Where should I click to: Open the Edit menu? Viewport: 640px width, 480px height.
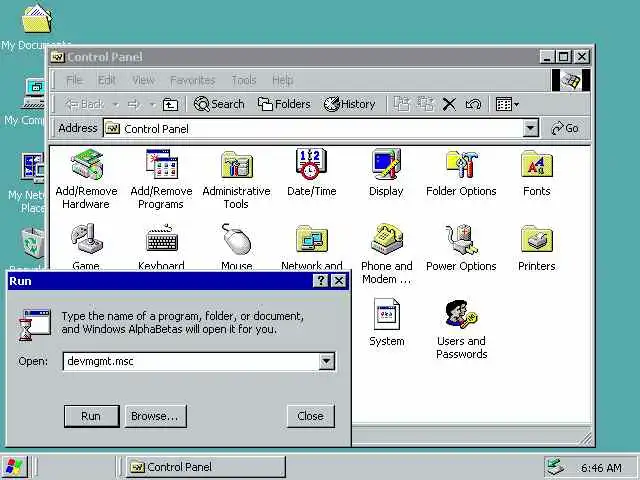107,80
